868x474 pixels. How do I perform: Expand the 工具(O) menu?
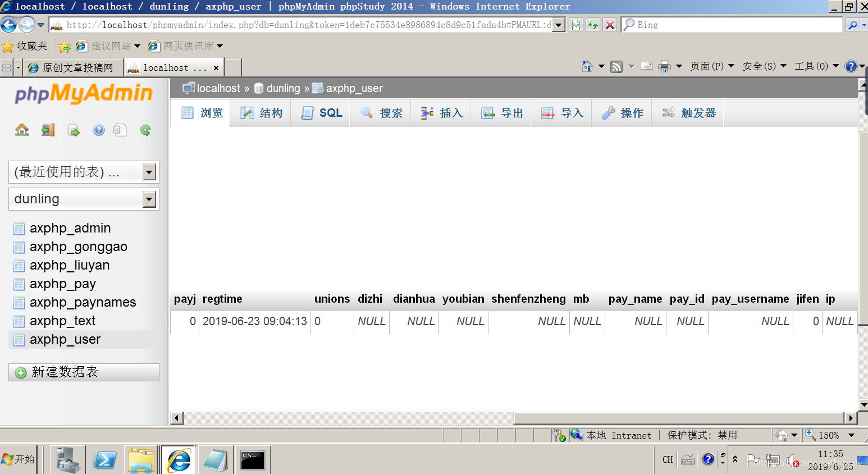tap(816, 66)
